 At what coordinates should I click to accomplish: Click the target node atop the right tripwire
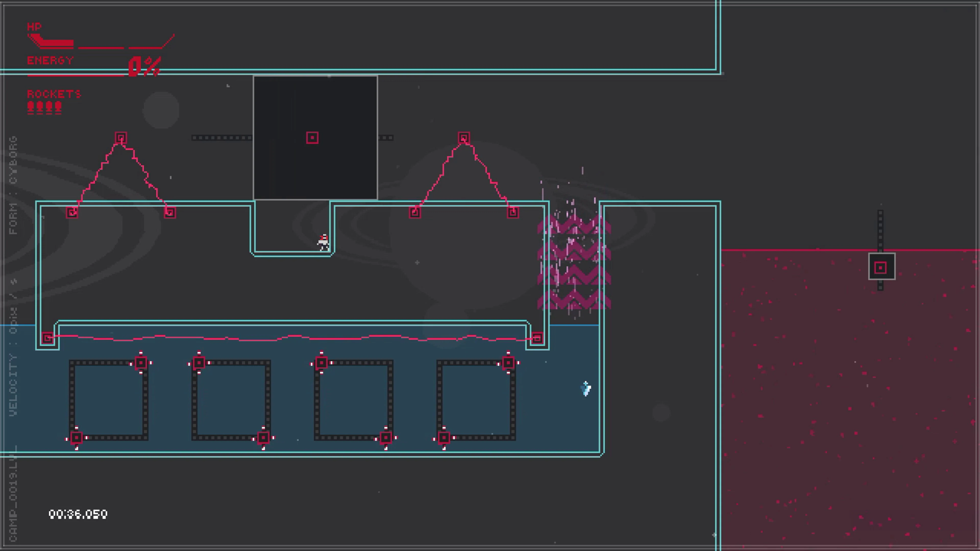click(x=463, y=137)
